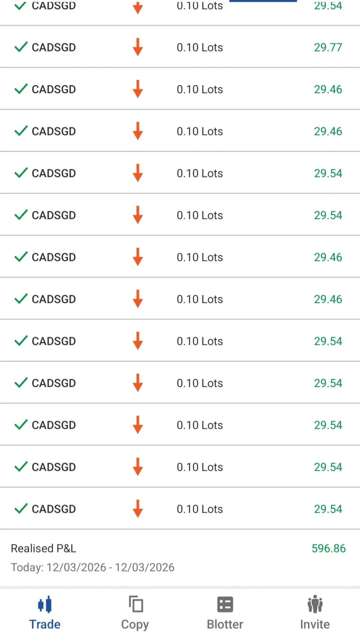This screenshot has width=360, height=644.
Task: Click the 596.86 realised profit total
Action: 329,548
